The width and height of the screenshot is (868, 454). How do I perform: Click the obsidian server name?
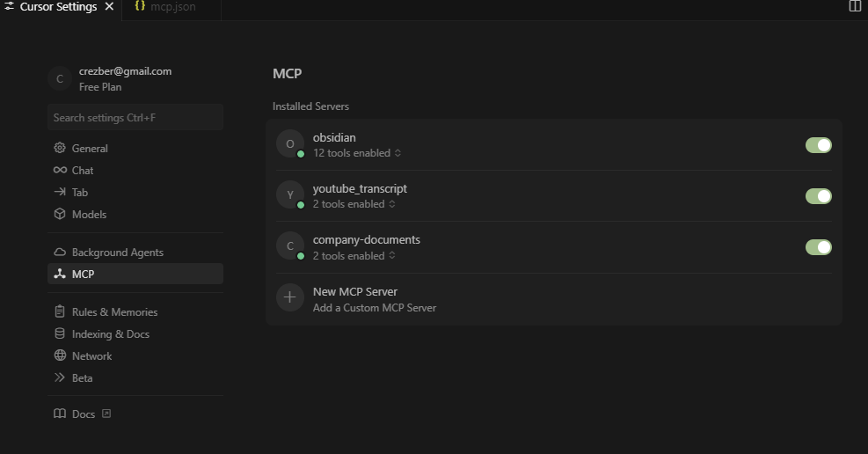tap(334, 137)
